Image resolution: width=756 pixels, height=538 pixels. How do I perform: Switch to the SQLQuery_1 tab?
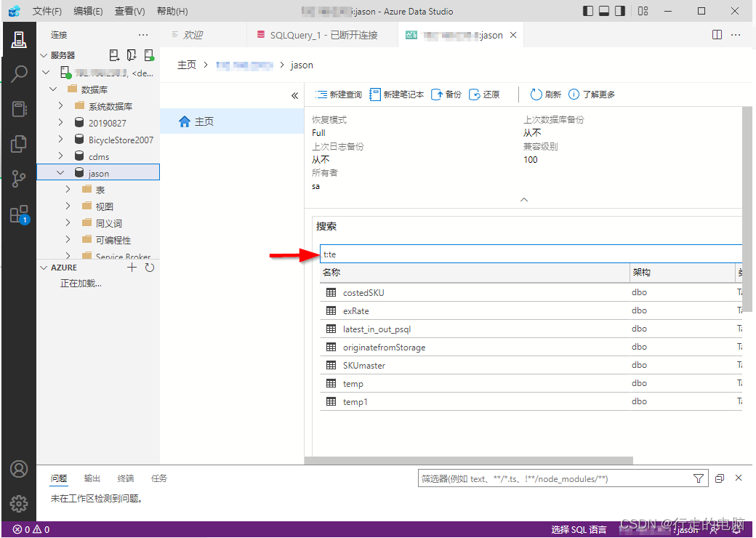tap(322, 35)
